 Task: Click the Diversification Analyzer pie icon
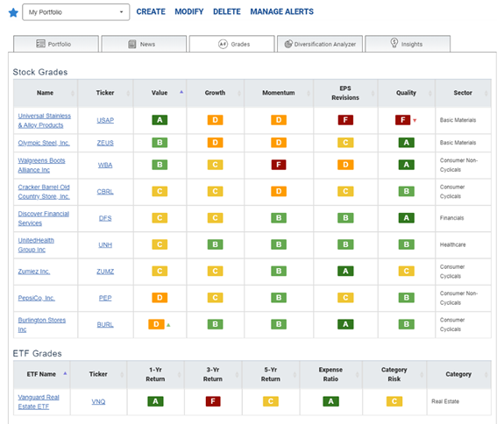click(x=288, y=44)
